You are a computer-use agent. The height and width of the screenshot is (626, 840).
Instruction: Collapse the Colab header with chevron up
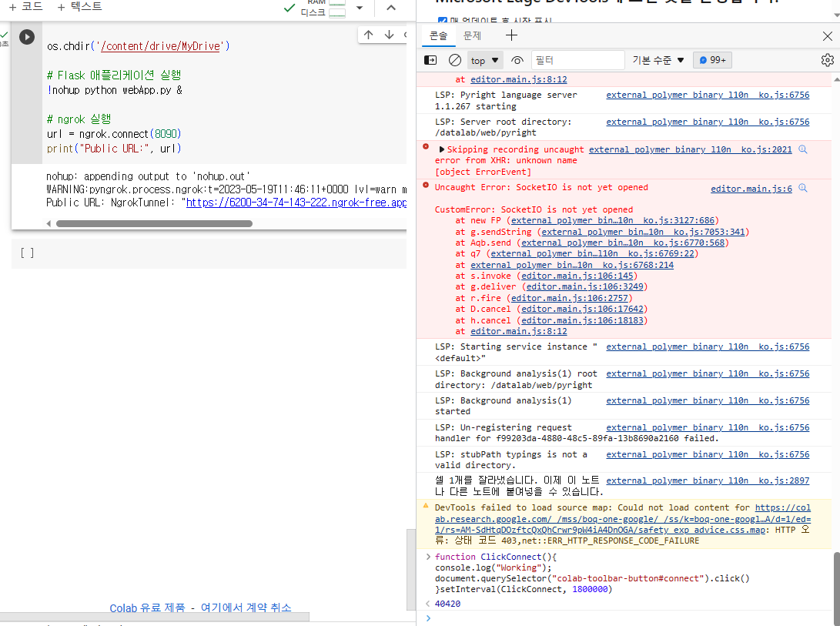391,8
